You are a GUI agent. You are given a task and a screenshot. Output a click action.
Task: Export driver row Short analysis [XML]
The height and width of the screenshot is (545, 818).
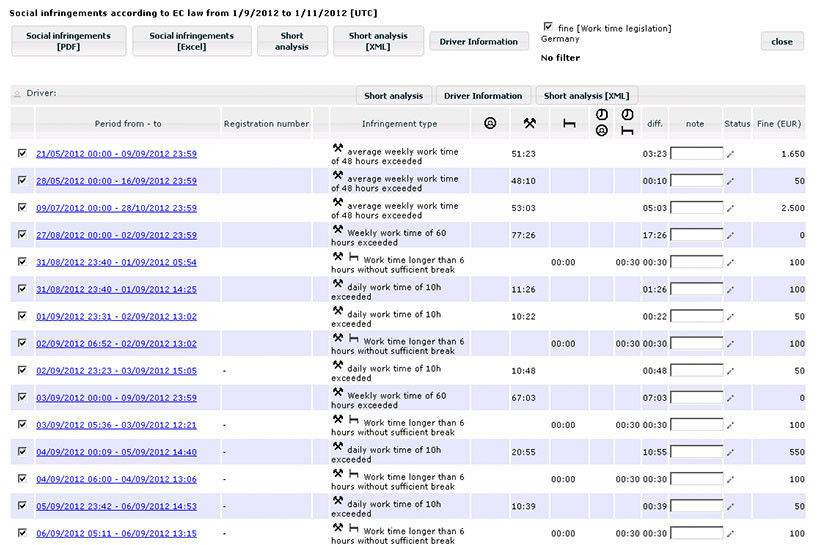pos(586,96)
